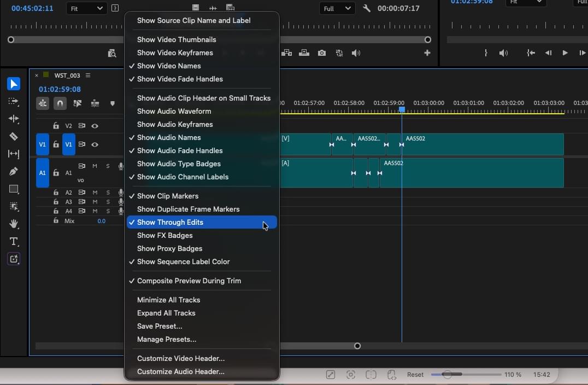Uncheck Show Video Names
Viewport: 588px width, 385px height.
pyautogui.click(x=202, y=66)
